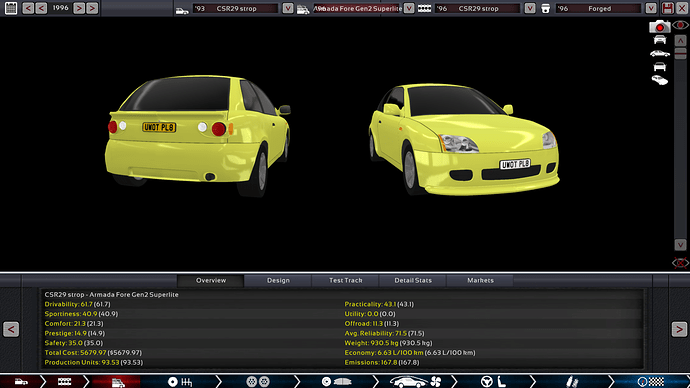Click the Emissions: 167.8 stat
690x388 pixels.
pos(382,362)
